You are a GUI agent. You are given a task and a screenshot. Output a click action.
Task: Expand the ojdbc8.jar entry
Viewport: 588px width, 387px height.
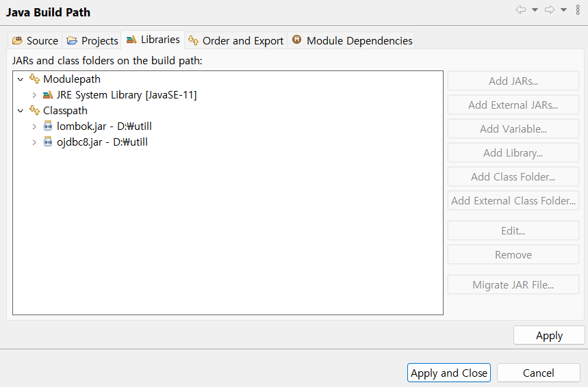coord(34,142)
